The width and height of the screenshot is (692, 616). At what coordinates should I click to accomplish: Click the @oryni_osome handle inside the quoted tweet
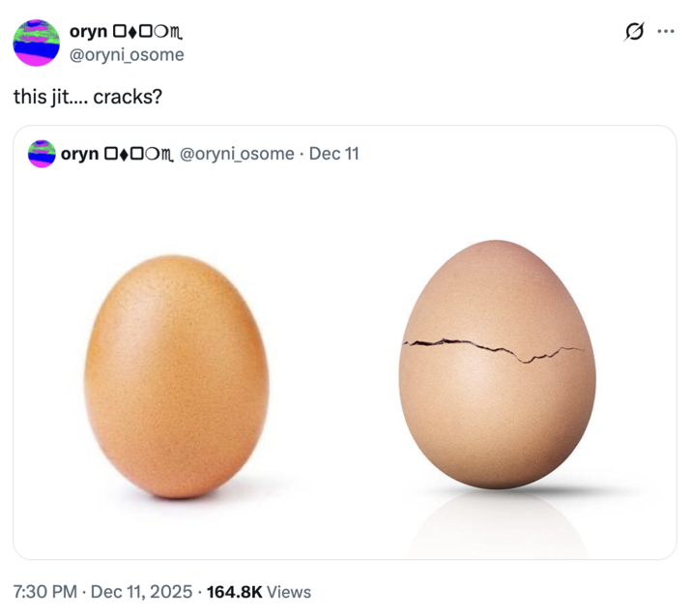coord(237,154)
